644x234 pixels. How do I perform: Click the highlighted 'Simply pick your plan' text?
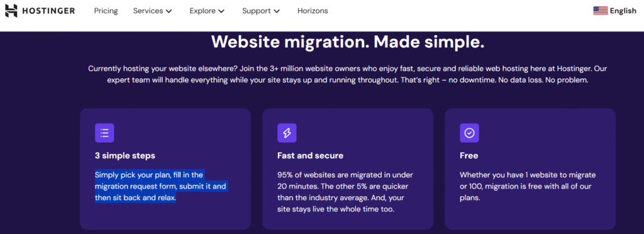coord(160,186)
